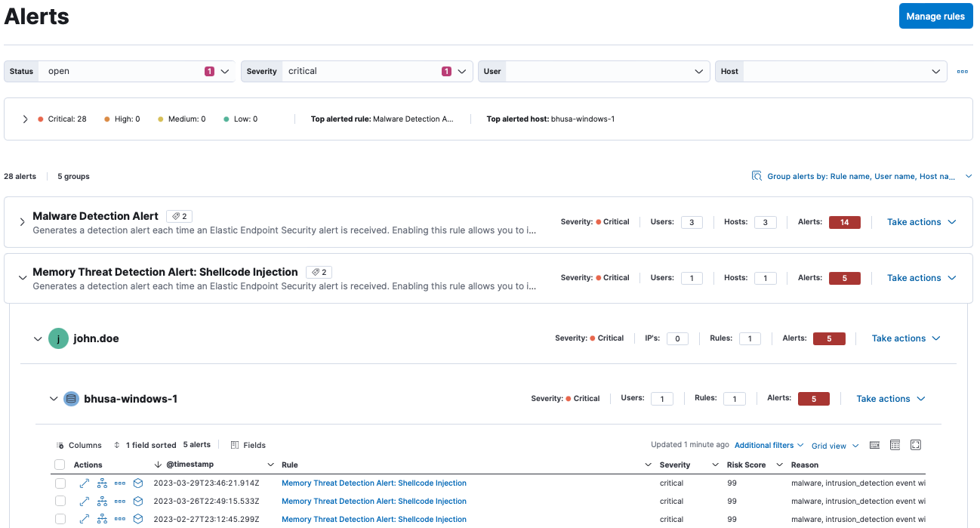The height and width of the screenshot is (528, 980).
Task: Analyze event for the 2023-03-29T23:46:21.914Z alert
Action: pos(102,483)
